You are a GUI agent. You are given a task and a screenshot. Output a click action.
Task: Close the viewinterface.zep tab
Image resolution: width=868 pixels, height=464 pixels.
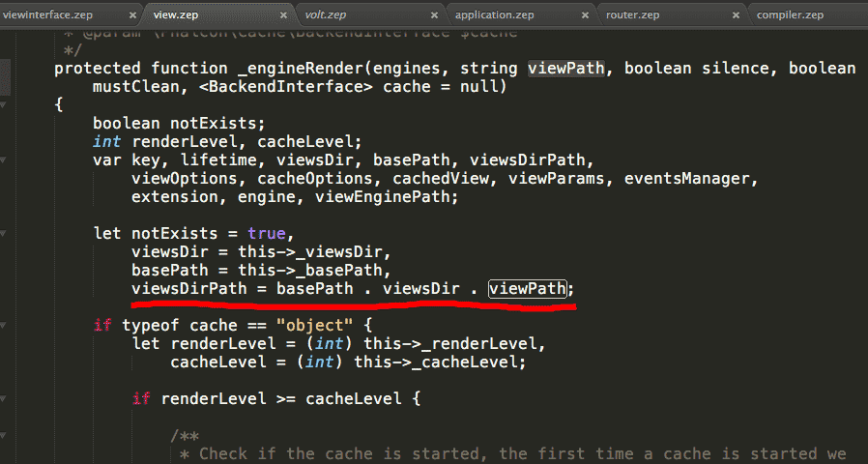click(132, 15)
